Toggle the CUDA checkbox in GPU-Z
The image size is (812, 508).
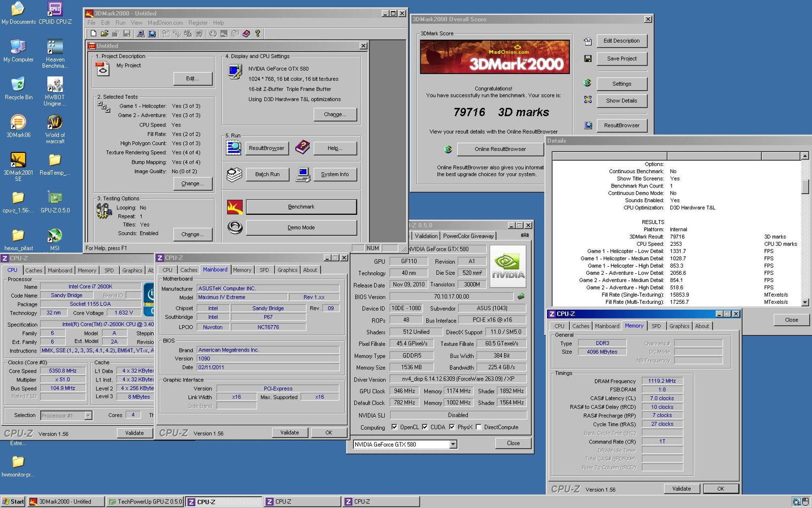pyautogui.click(x=425, y=427)
